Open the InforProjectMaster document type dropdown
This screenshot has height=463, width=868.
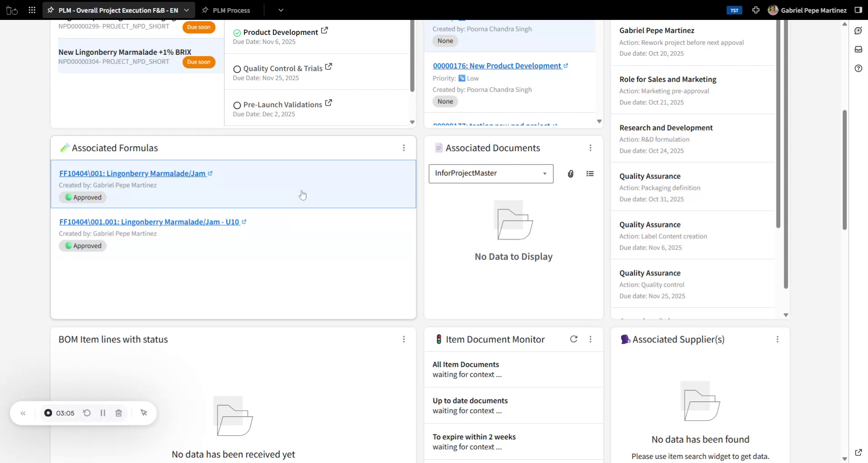[x=544, y=174]
